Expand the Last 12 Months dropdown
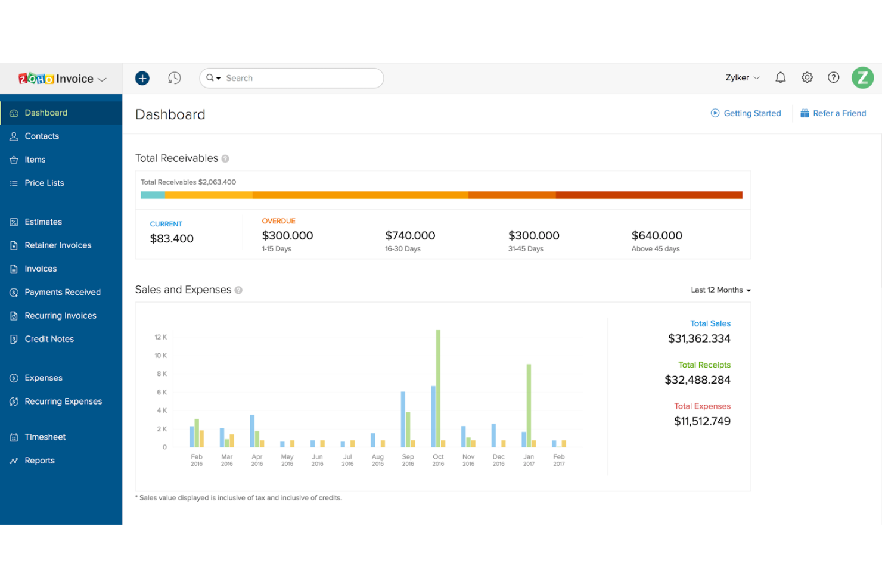This screenshot has height=588, width=882. 720,290
